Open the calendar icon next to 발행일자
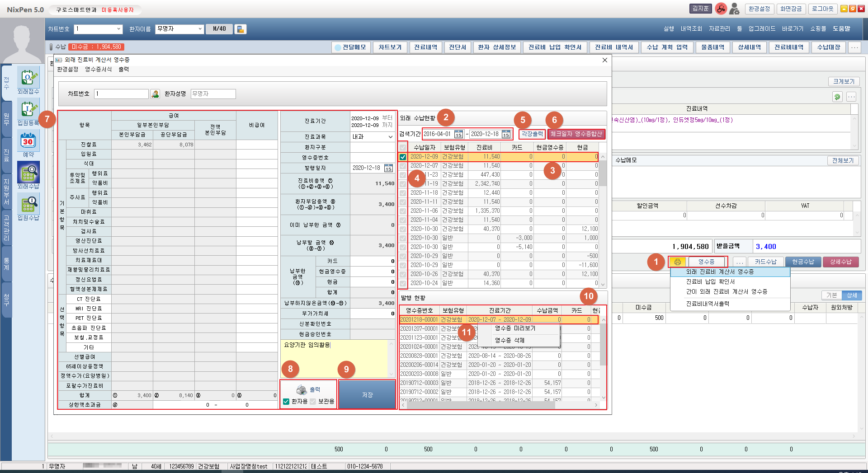This screenshot has height=473, width=868. (388, 168)
